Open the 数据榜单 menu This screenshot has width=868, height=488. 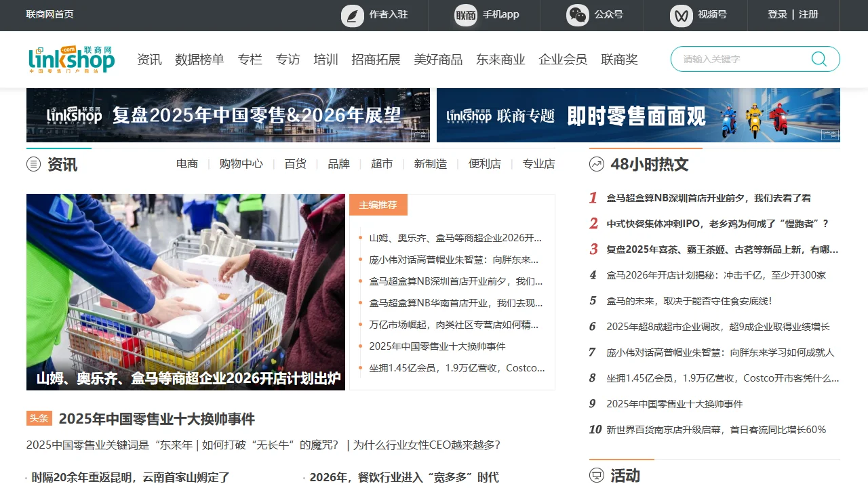(x=199, y=60)
